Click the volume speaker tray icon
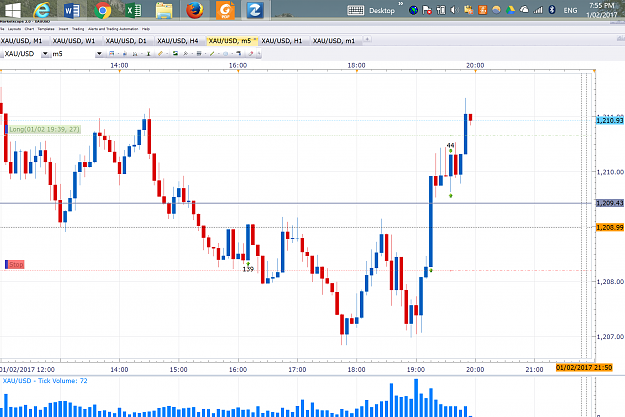 click(454, 10)
